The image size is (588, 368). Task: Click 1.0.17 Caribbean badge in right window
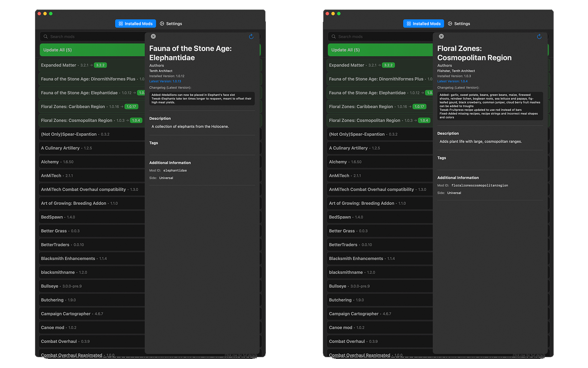pyautogui.click(x=419, y=107)
